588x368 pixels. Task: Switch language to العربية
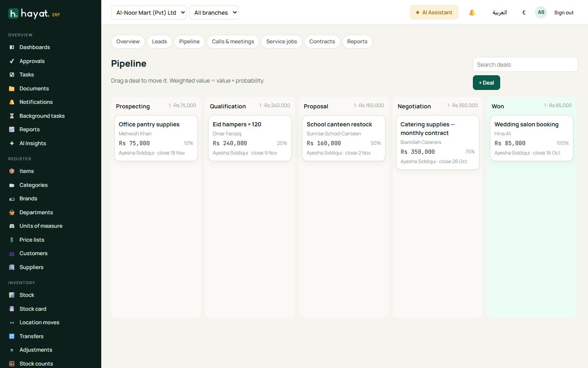500,13
